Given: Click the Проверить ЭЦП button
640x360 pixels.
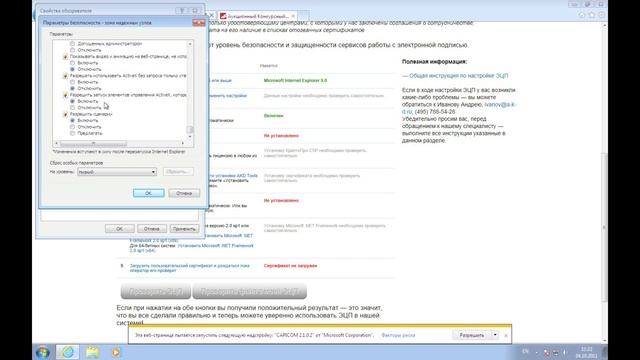Looking at the screenshot, I should (156, 291).
